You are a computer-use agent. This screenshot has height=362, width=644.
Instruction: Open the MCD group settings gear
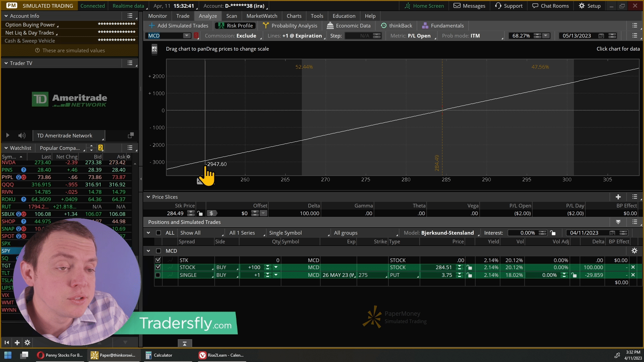click(634, 251)
